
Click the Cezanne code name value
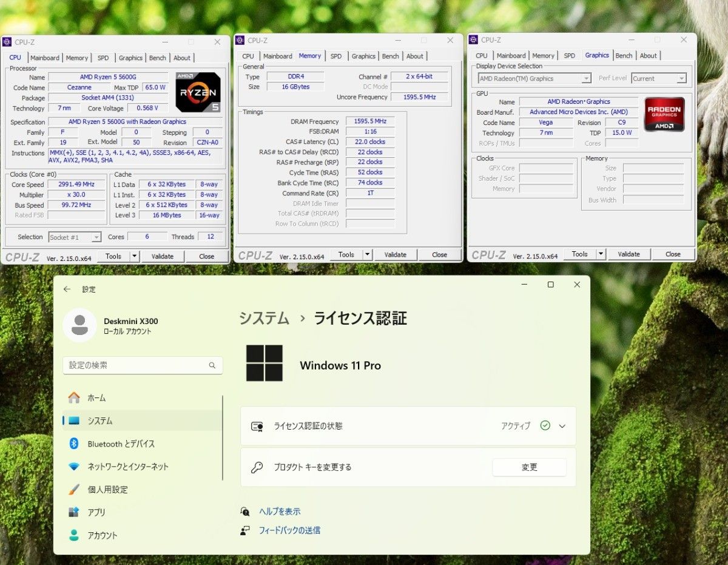pos(79,87)
